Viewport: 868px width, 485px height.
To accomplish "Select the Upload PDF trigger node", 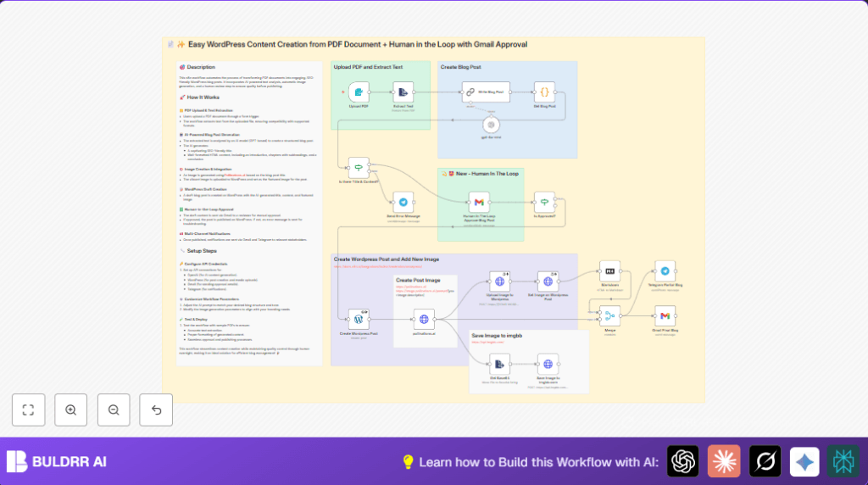I will (359, 92).
